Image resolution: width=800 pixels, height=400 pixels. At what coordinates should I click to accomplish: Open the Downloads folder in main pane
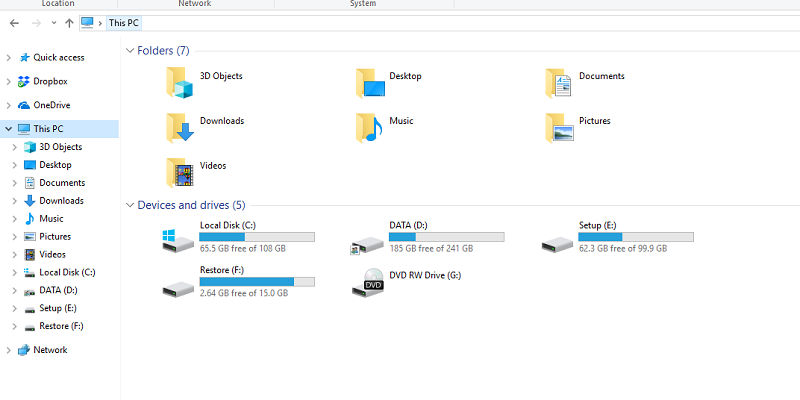coord(181,126)
